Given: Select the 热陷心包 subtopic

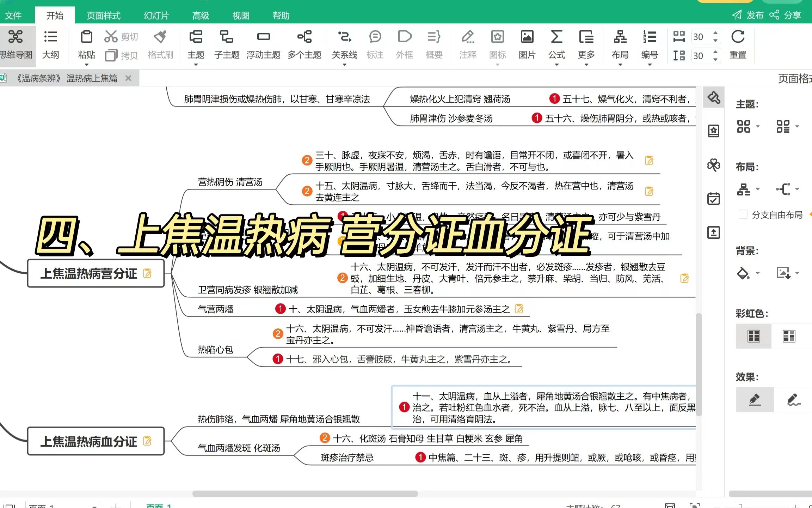Looking at the screenshot, I should click(x=215, y=350).
